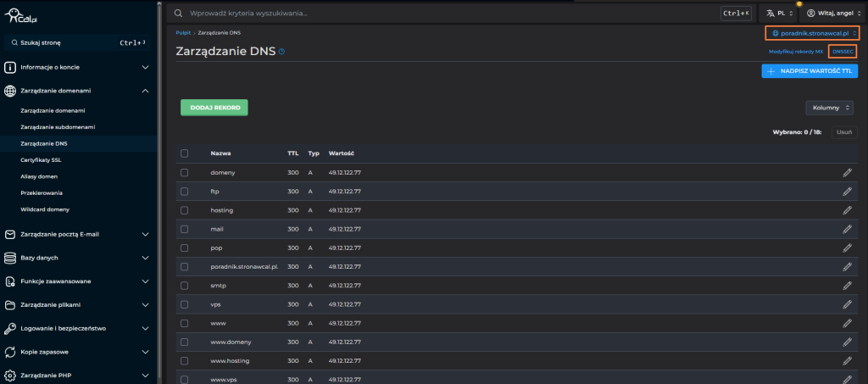The image size is (868, 384).
Task: Expand the Funkcje zaawansowane chevron
Action: coord(146,281)
